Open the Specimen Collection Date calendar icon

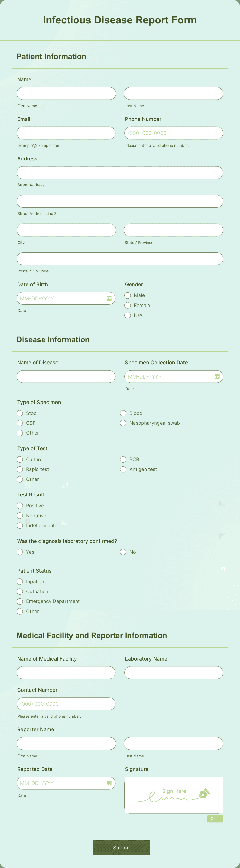pyautogui.click(x=217, y=376)
